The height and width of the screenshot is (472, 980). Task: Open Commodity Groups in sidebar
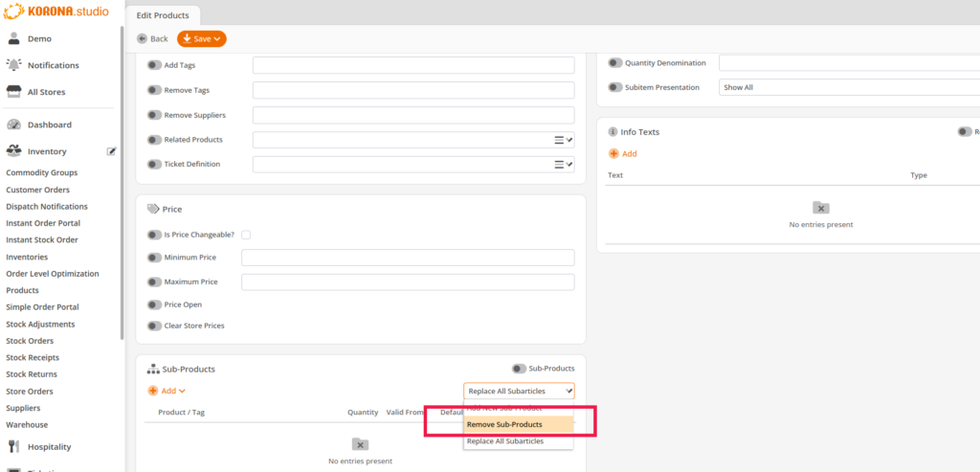(42, 172)
